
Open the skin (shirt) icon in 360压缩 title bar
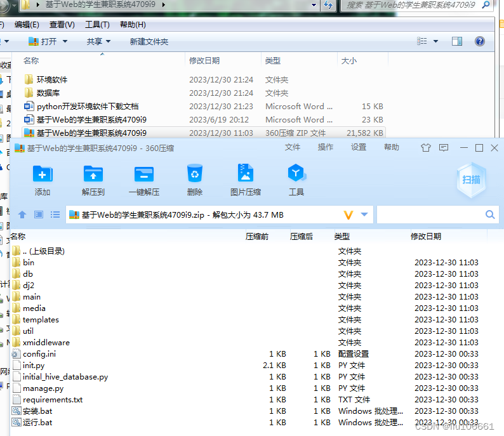tap(425, 148)
